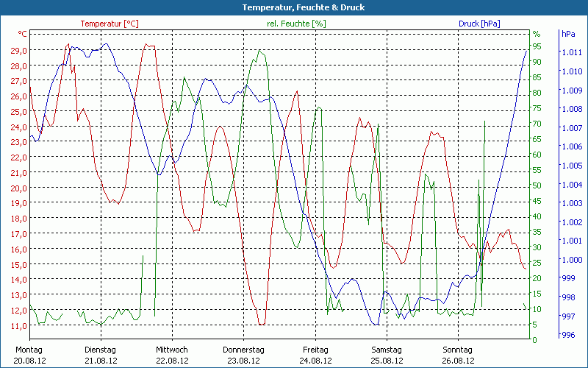
Task: Click the '%' unit label on the humidity axis
Action: pyautogui.click(x=537, y=34)
